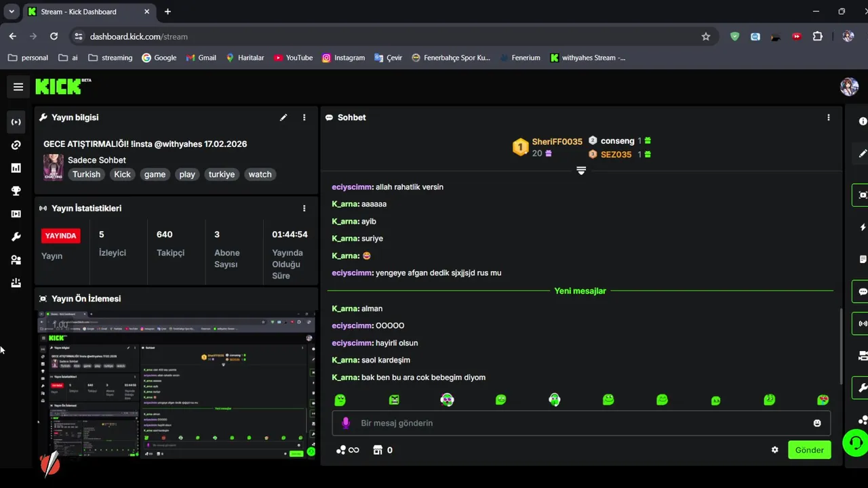The height and width of the screenshot is (488, 868).
Task: Click eciyscimm in 'hayirli olsun' message
Action: (x=353, y=343)
